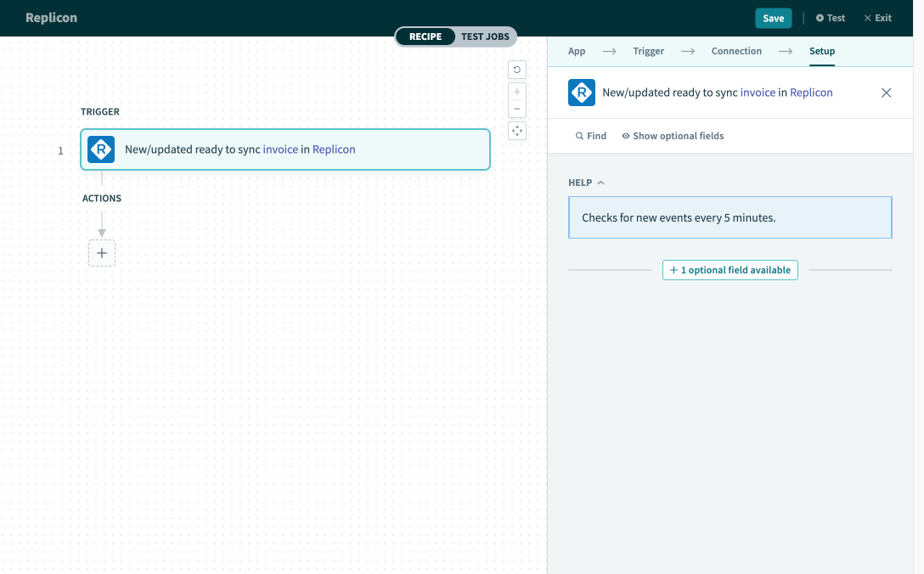Open the App step in the breadcrumb
This screenshot has height=574, width=924.
click(577, 51)
